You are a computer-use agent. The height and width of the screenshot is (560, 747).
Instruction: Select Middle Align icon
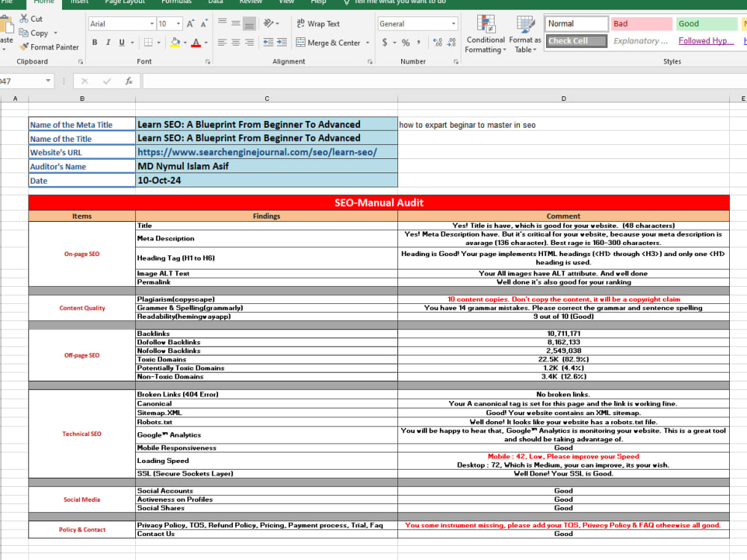235,23
